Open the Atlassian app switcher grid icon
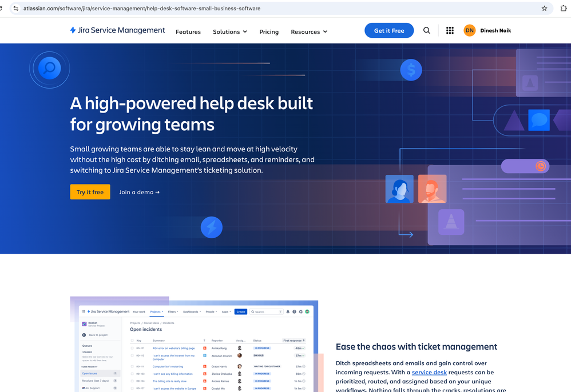The width and height of the screenshot is (571, 392). point(450,30)
